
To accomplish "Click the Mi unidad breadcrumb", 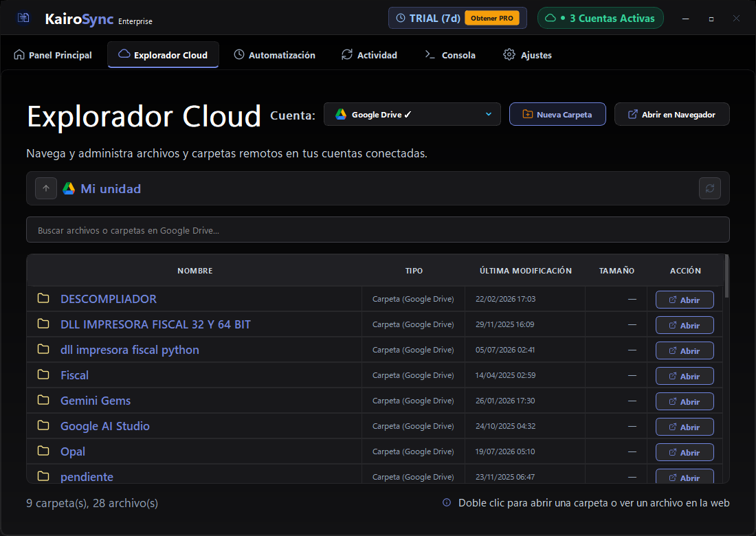I will [x=111, y=188].
